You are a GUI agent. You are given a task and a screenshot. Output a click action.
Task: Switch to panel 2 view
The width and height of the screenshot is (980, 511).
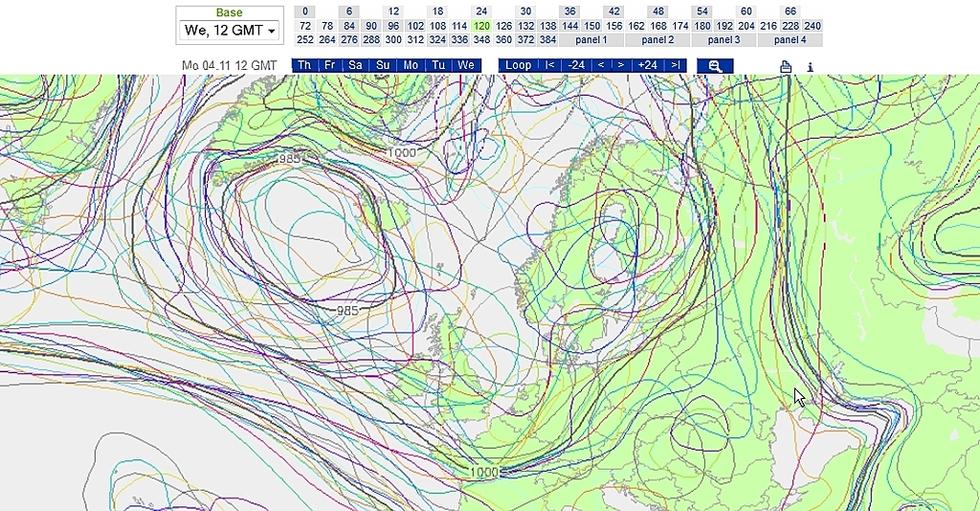(657, 40)
